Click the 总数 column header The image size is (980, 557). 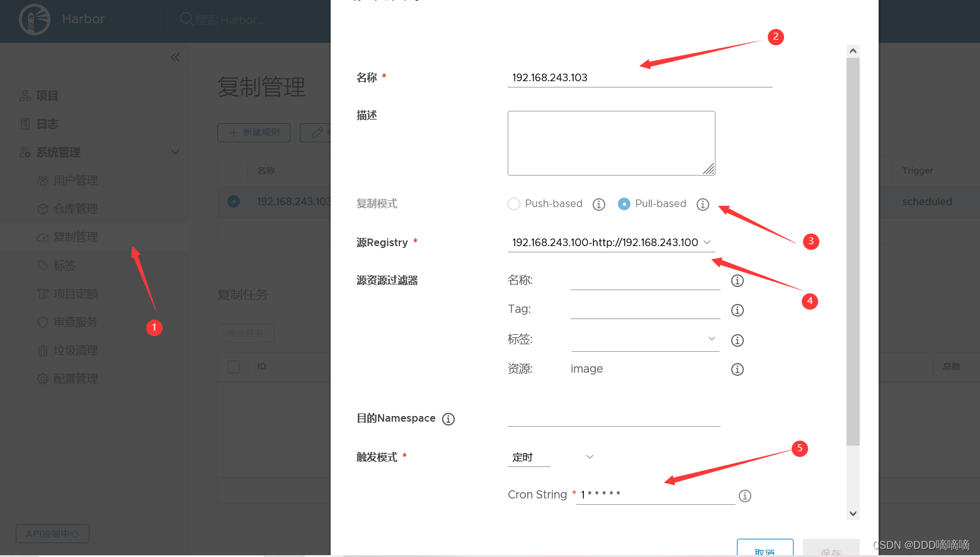(952, 366)
